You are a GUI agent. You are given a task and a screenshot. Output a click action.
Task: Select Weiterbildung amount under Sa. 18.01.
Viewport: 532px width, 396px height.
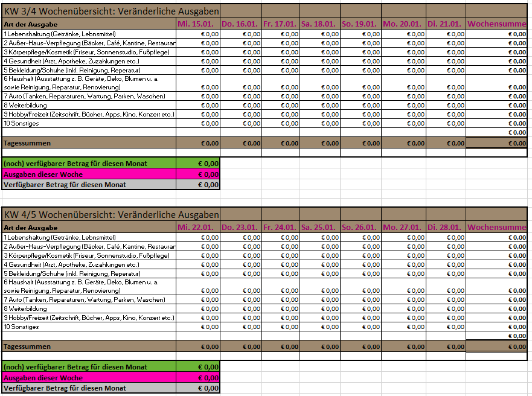(x=320, y=106)
